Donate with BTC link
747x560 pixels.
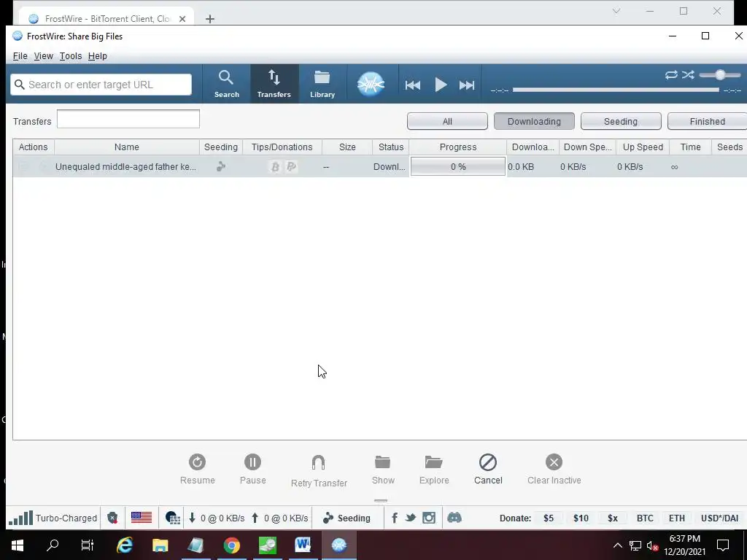point(645,518)
